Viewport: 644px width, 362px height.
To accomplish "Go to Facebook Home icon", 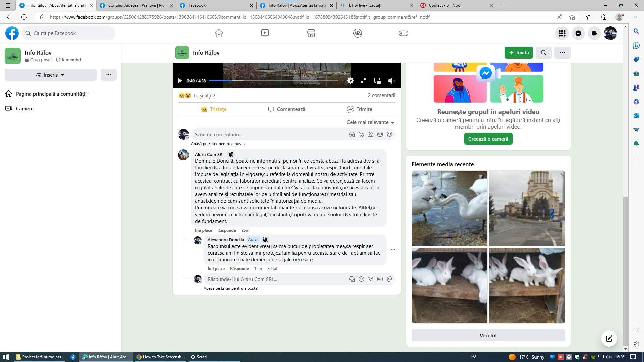I will pos(219,33).
